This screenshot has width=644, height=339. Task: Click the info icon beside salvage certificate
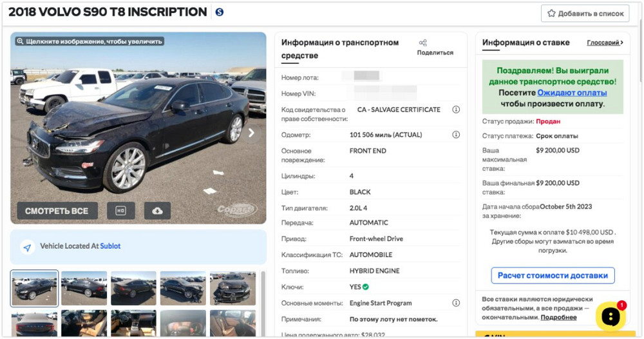point(456,110)
